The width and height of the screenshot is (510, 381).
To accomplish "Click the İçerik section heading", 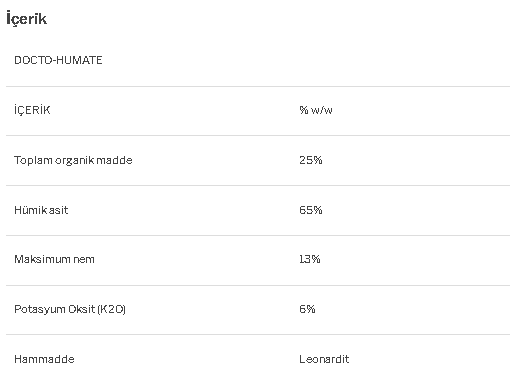I will point(27,19).
